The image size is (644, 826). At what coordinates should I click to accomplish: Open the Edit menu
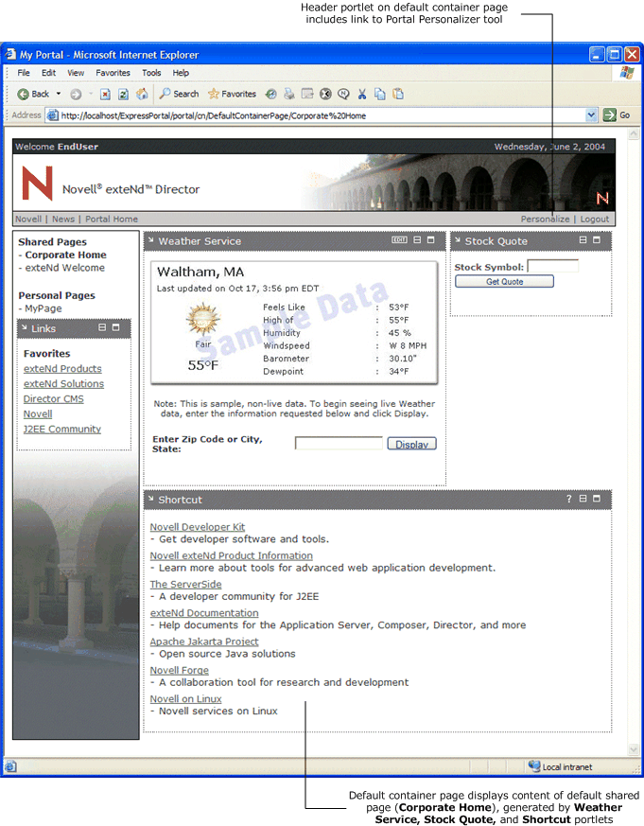coord(48,73)
